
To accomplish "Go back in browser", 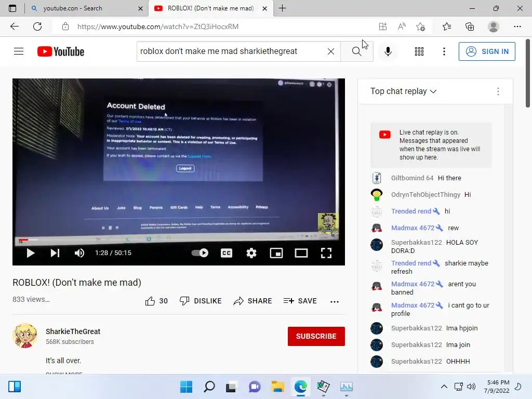I will click(x=15, y=26).
